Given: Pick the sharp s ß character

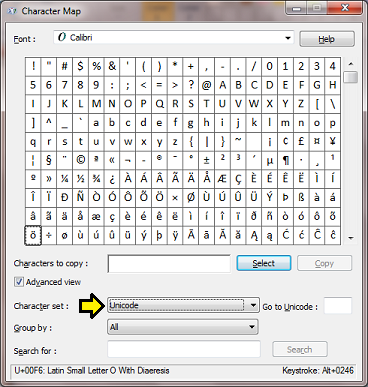Looking at the screenshot, I should click(301, 198).
